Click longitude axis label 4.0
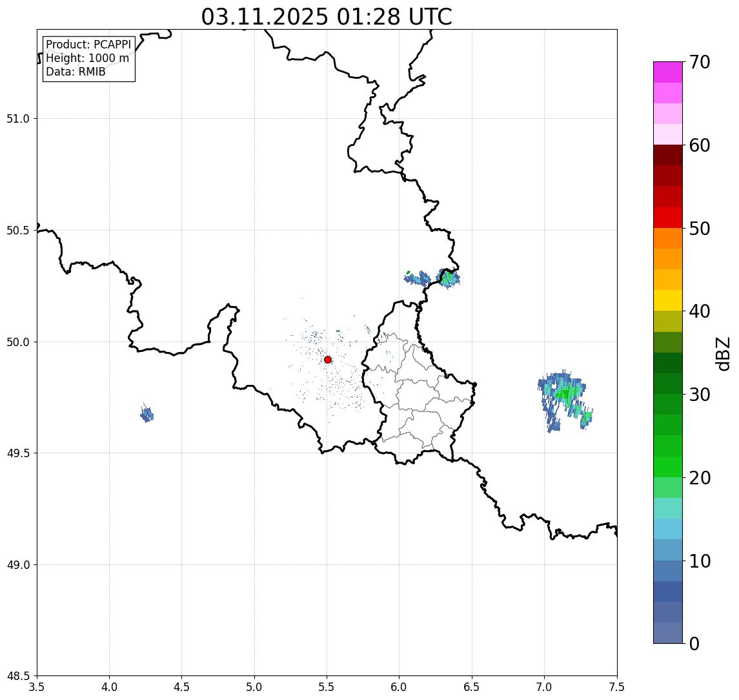This screenshot has width=739, height=700. [109, 687]
